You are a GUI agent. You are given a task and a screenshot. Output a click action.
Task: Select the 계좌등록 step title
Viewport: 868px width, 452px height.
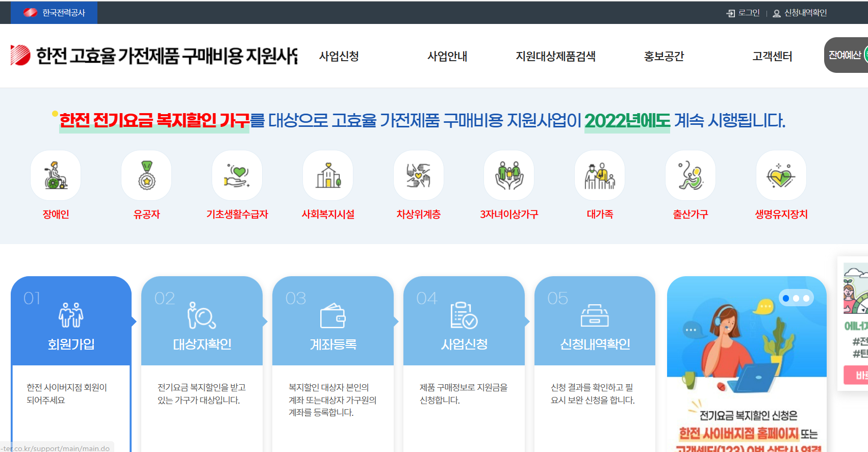pos(333,344)
